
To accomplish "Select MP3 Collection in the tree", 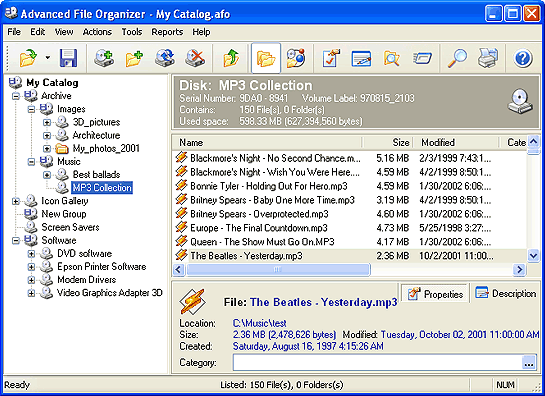I will point(102,188).
